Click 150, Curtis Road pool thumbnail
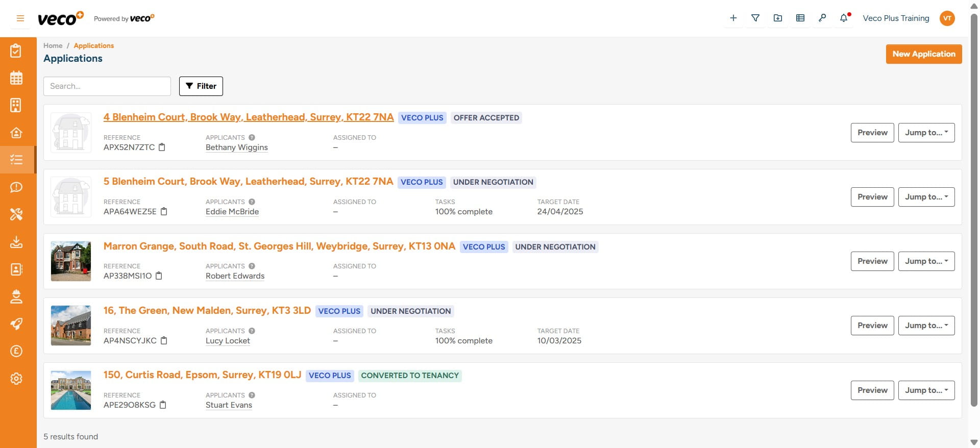980x448 pixels. coord(71,390)
